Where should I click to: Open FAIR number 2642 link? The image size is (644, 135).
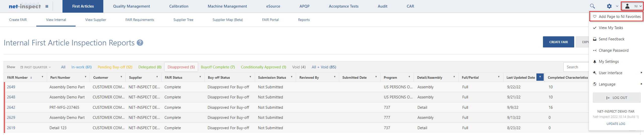coord(11,107)
